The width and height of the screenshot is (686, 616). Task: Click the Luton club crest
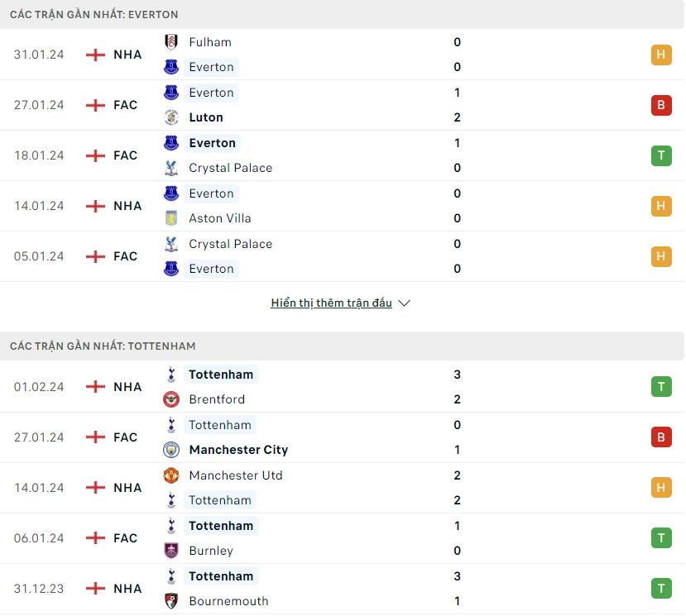171,117
